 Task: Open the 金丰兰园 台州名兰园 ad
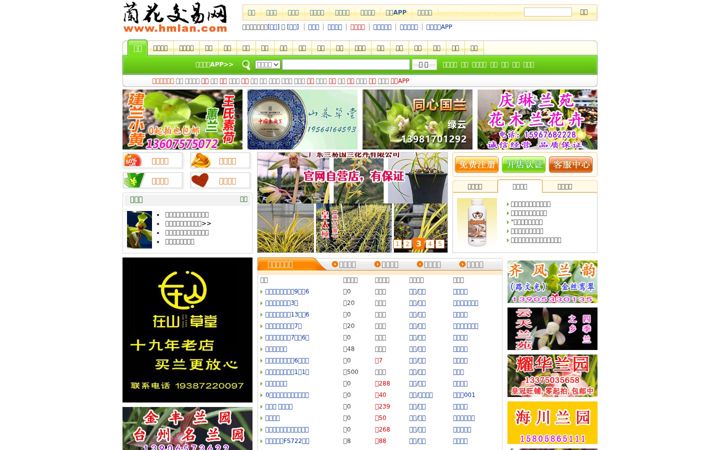(187, 428)
